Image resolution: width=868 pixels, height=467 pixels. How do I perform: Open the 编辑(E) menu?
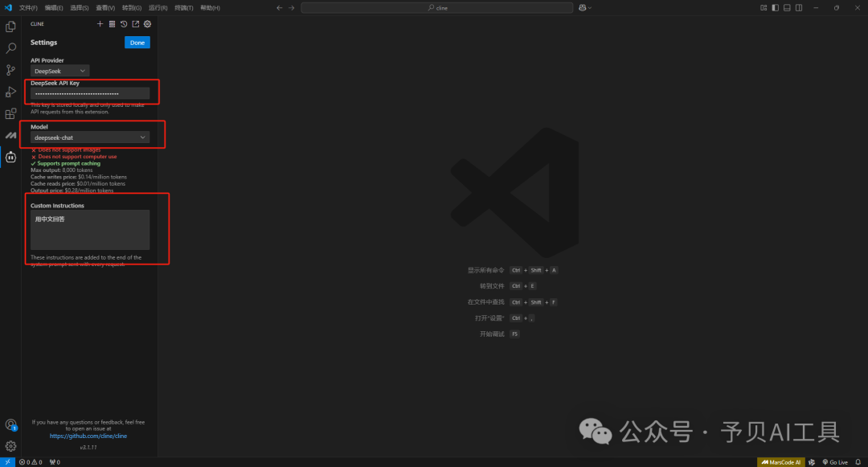pyautogui.click(x=54, y=8)
